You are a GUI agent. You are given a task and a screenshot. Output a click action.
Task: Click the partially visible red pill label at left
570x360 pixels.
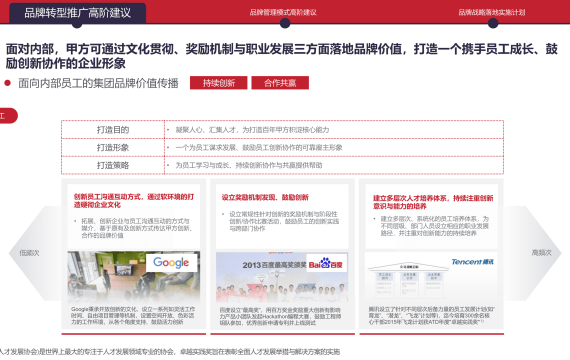(x=8, y=116)
